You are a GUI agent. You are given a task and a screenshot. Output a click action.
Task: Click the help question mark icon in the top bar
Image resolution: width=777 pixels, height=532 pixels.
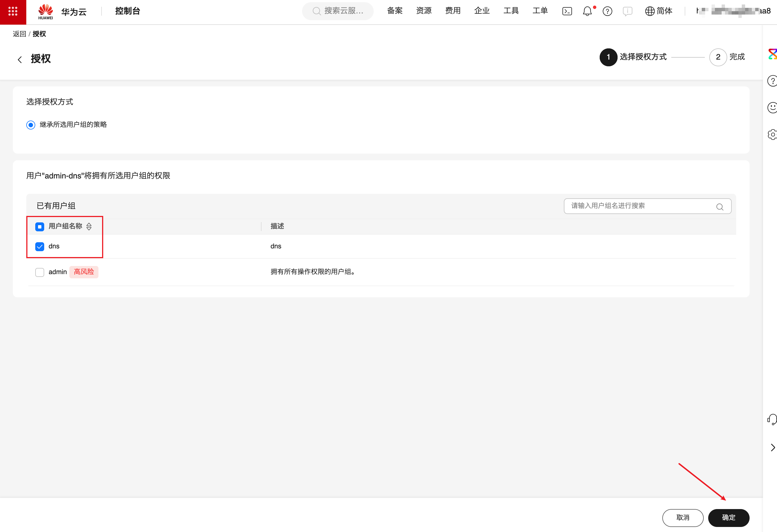click(x=607, y=11)
